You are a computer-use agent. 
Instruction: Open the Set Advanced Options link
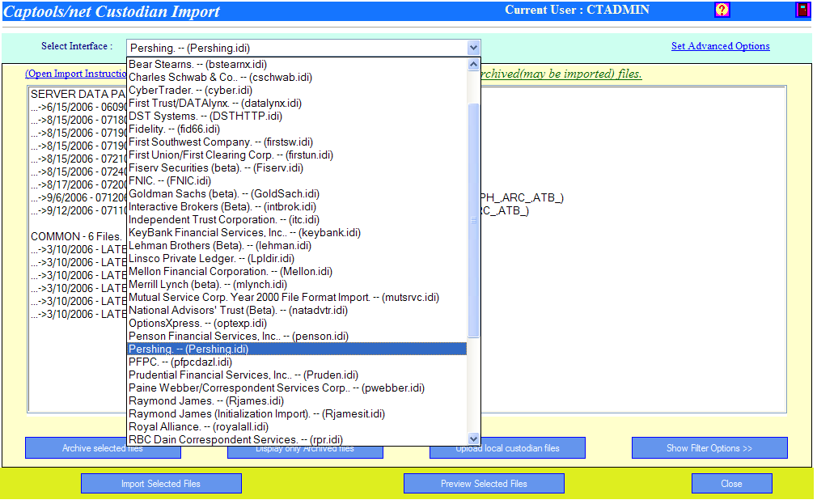[x=720, y=46]
